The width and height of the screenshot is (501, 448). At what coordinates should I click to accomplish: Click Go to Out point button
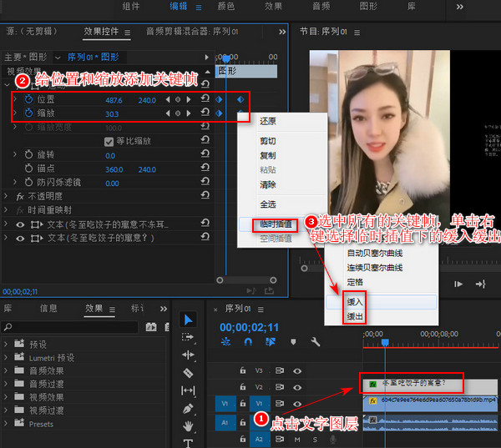[x=481, y=284]
